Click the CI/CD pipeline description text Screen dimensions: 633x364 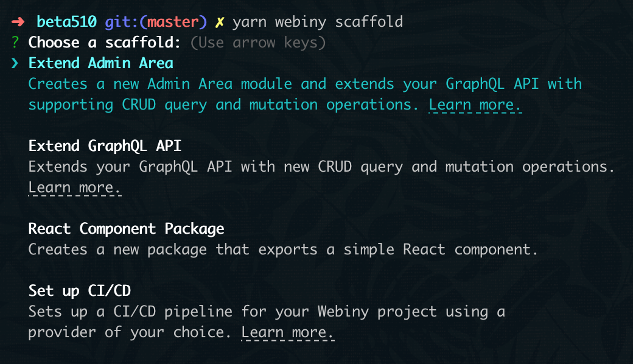tap(267, 312)
